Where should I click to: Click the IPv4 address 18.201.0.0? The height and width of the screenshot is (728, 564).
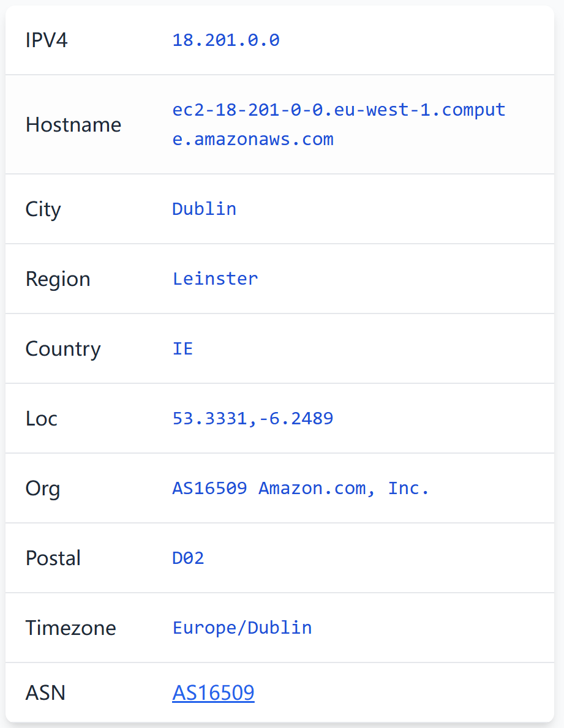coord(226,40)
